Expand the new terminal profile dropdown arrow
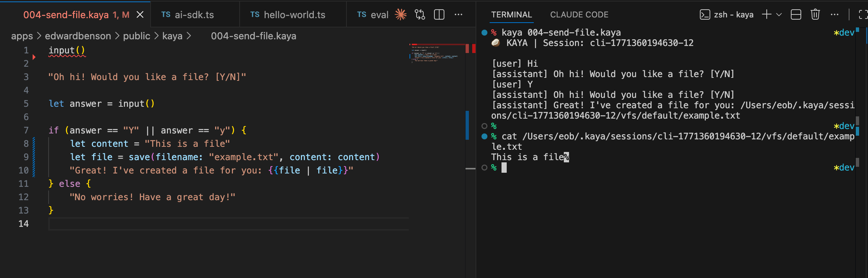 click(x=779, y=15)
